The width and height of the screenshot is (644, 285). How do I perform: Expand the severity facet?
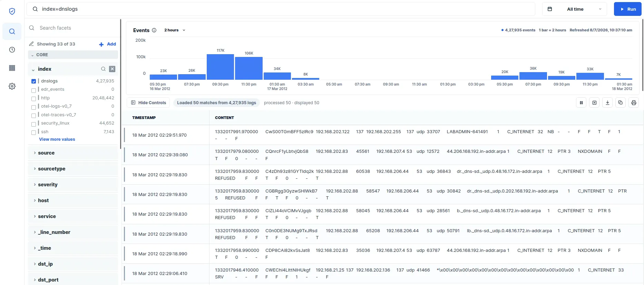73,185
